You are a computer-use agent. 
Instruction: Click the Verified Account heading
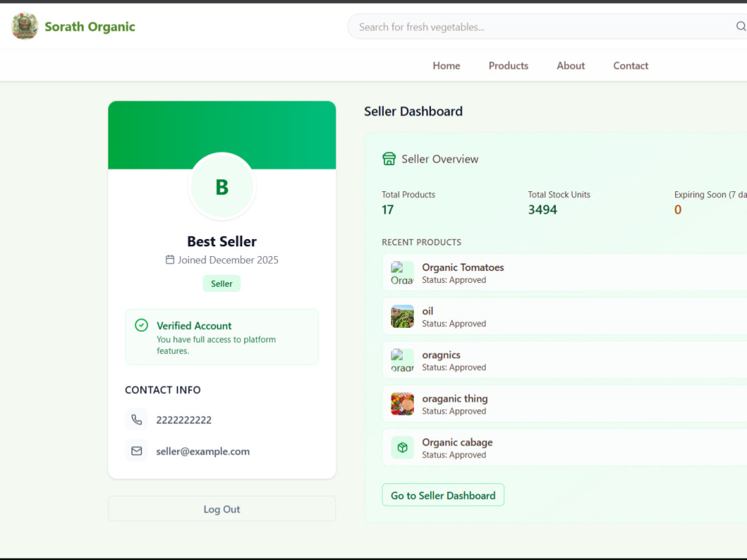coord(194,326)
